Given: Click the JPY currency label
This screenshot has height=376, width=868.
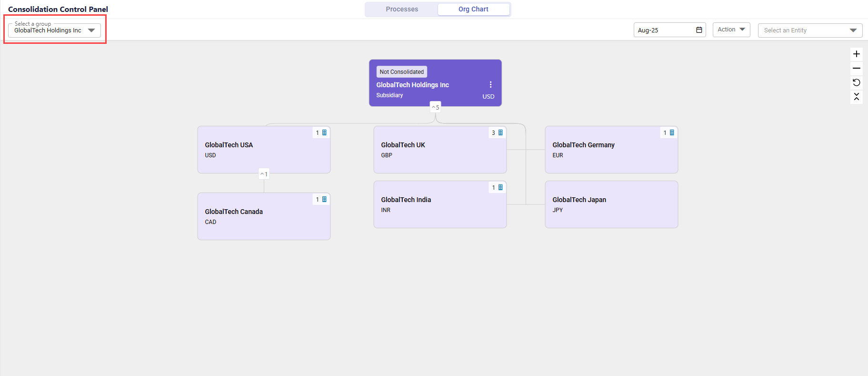Looking at the screenshot, I should pyautogui.click(x=558, y=210).
